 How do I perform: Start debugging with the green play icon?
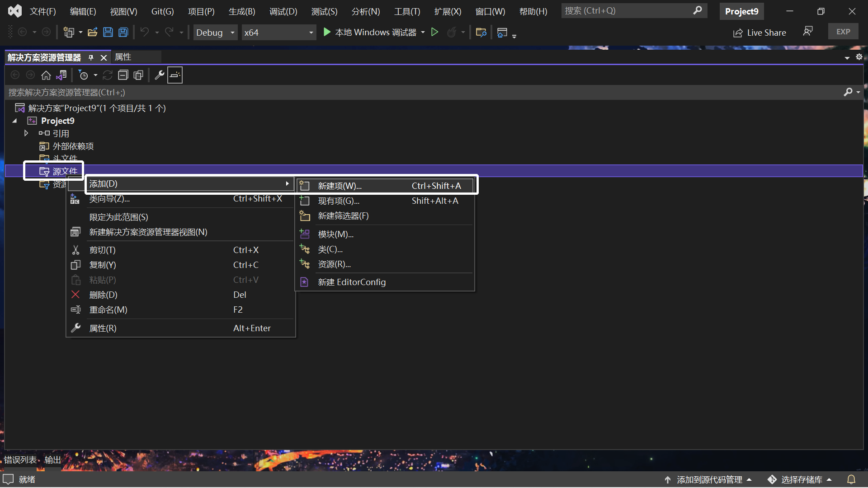tap(326, 32)
